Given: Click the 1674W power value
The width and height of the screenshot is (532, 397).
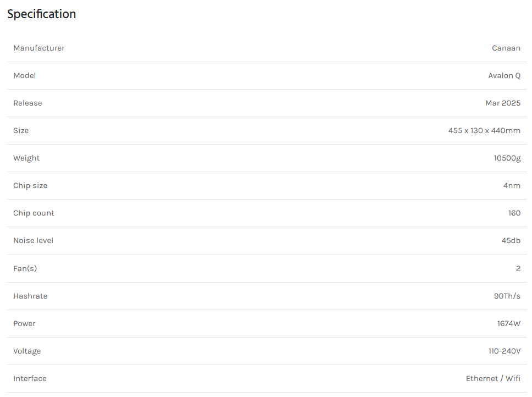Looking at the screenshot, I should (508, 323).
